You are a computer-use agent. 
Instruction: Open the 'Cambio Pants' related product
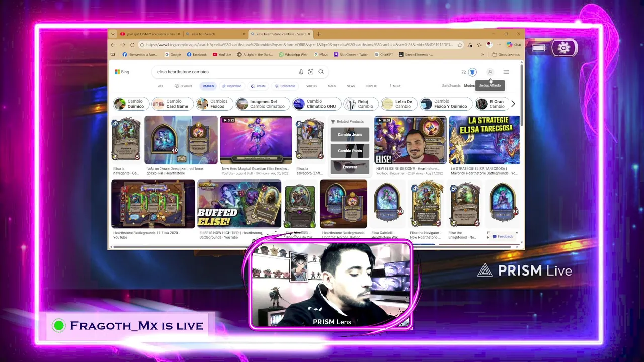click(350, 151)
